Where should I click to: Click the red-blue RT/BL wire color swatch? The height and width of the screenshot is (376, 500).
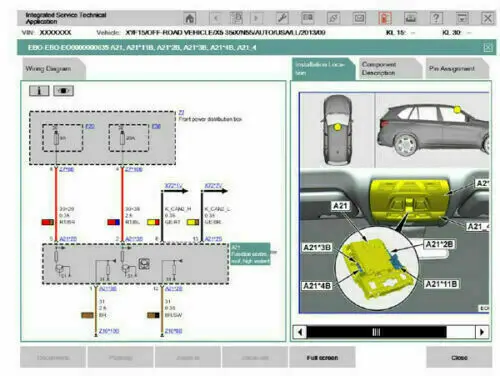pos(114,222)
